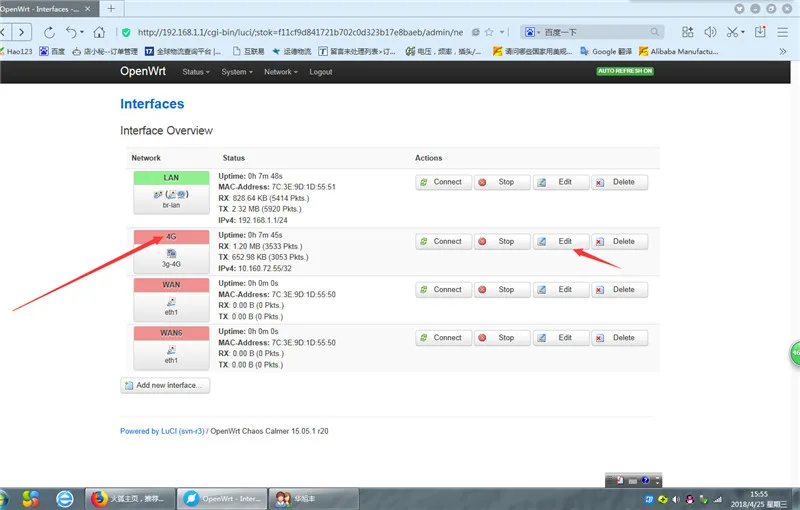Screen dimensions: 800x510
Task: Click the scissors screenshot tool icon
Action: click(732, 32)
